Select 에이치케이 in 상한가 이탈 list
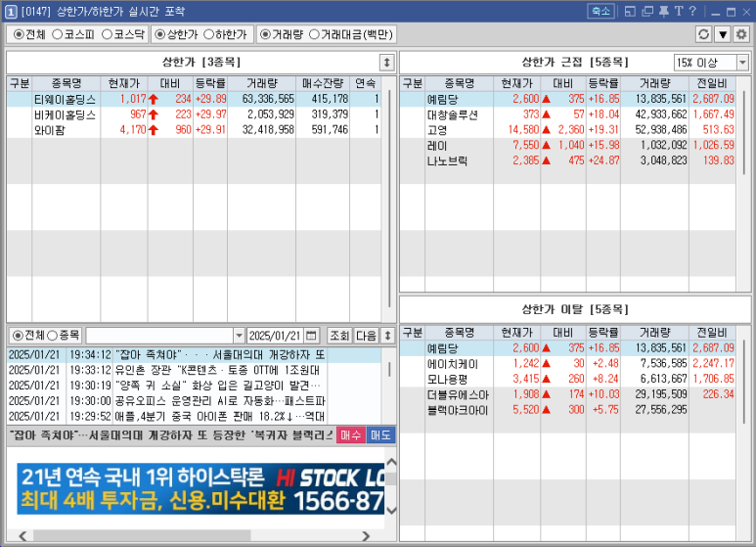 [x=568, y=363]
